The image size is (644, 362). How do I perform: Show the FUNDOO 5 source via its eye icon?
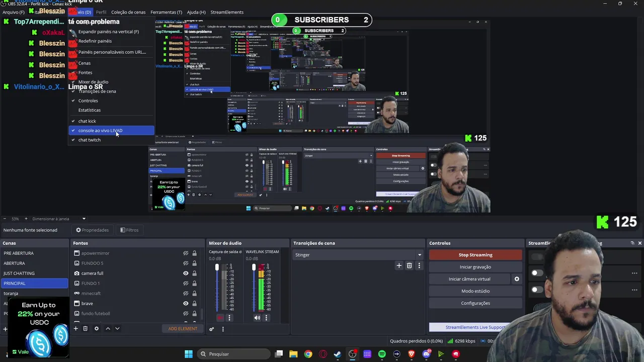point(186,263)
